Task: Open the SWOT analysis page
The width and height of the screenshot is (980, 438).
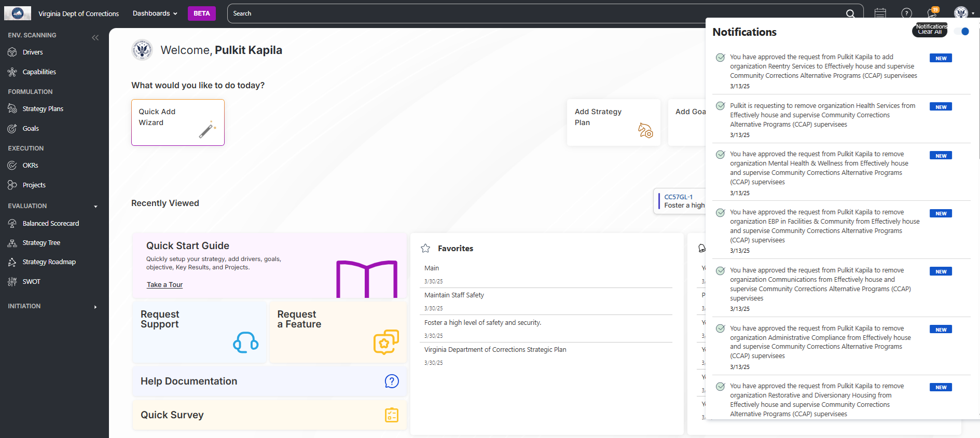Action: 31,282
